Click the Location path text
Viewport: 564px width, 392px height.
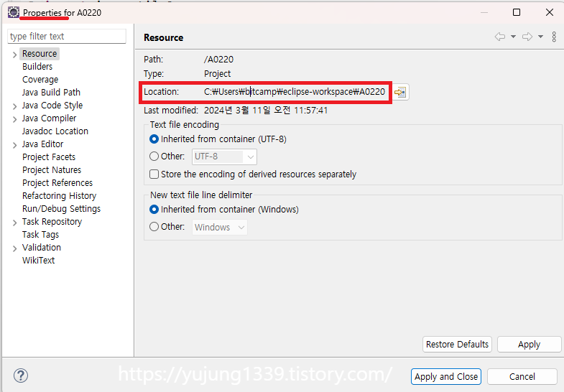[295, 92]
